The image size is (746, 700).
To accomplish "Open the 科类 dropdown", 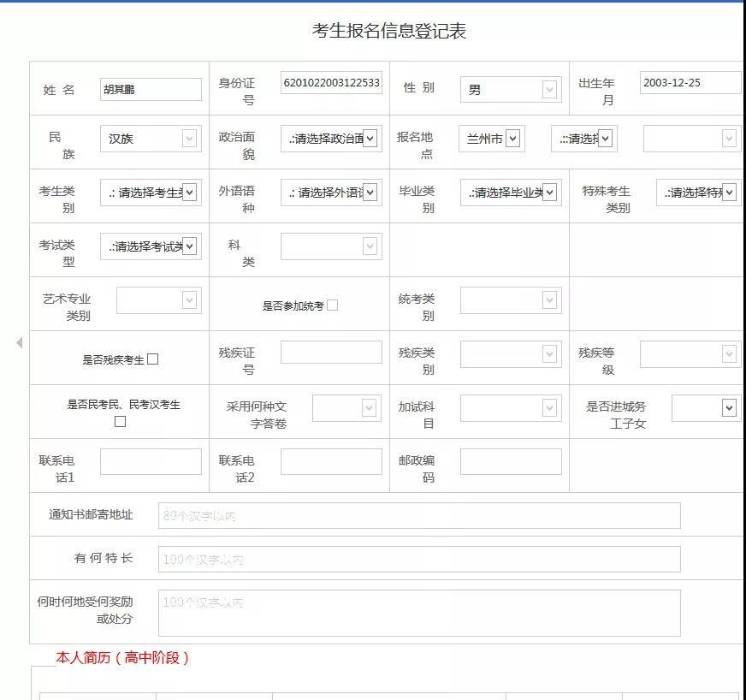I will coord(331,246).
